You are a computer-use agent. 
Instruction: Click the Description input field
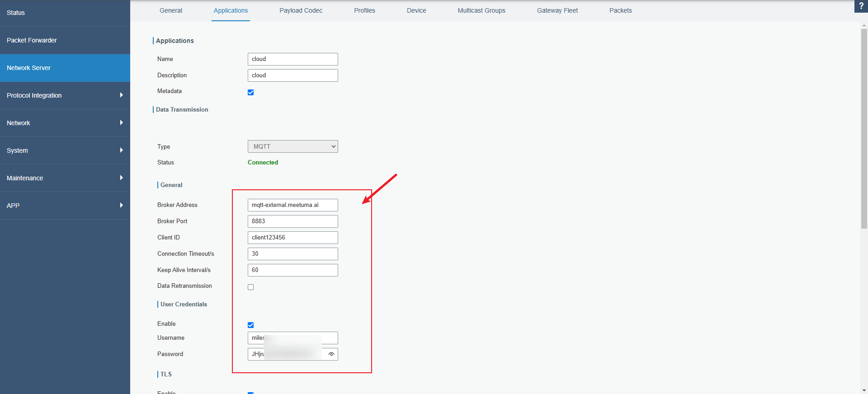[x=293, y=75]
